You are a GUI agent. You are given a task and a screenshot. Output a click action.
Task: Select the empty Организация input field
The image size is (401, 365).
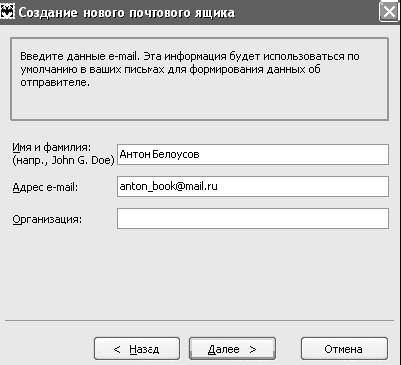click(x=253, y=218)
